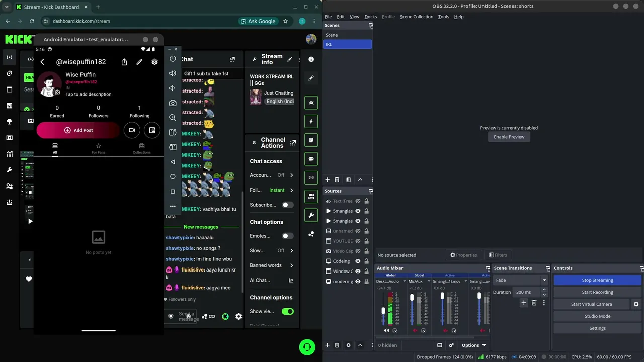
Task: Open Mic/Aux mixer dropdown arrow
Action: [x=429, y=281]
